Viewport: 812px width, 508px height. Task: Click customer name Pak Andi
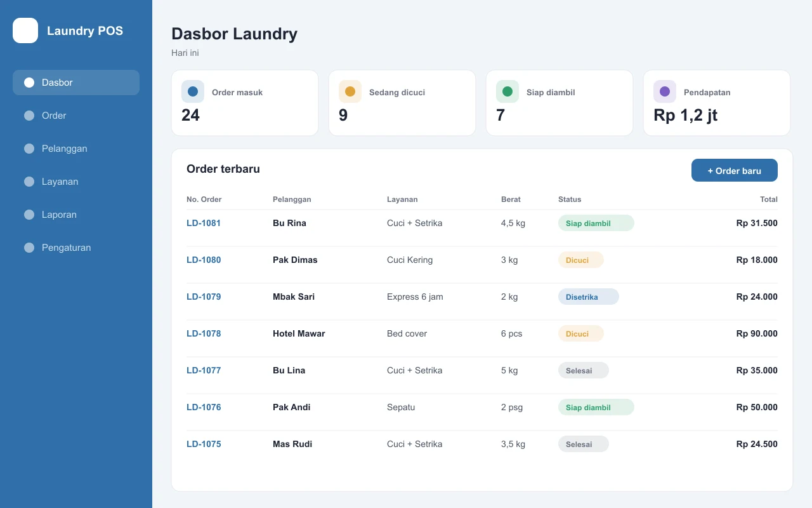click(291, 407)
